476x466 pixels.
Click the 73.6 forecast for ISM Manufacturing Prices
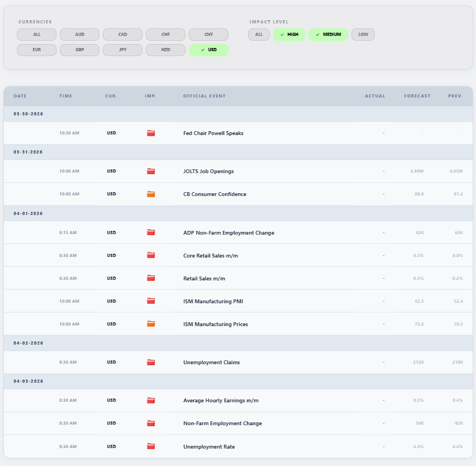click(419, 324)
